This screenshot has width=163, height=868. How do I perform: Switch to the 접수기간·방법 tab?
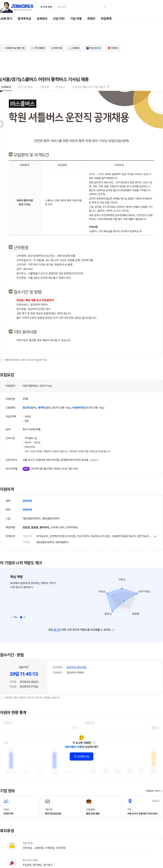[x=25, y=87]
